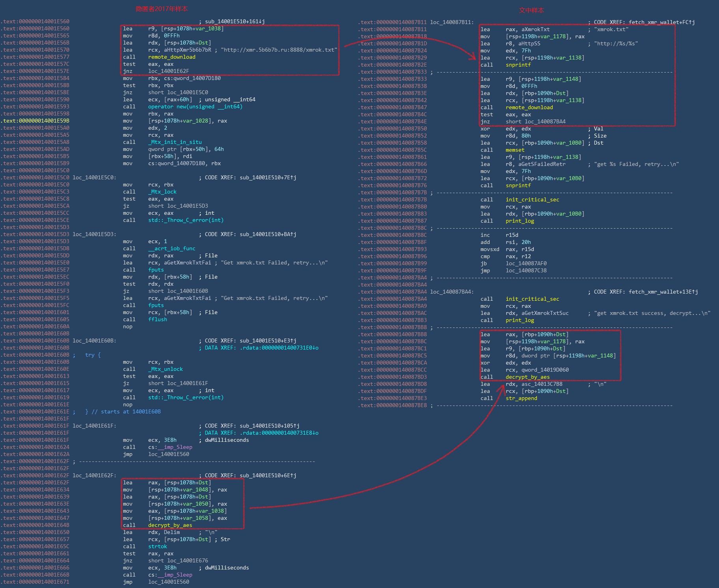Image resolution: width=719 pixels, height=588 pixels.
Task: Click the decrypt_by_aes call at address 14001E64B
Action: tap(170, 525)
